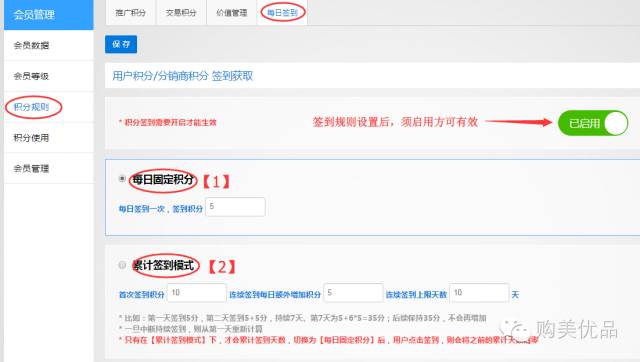The height and width of the screenshot is (362, 640).
Task: Select the 累计签到模式 radio button
Action: pos(122,265)
